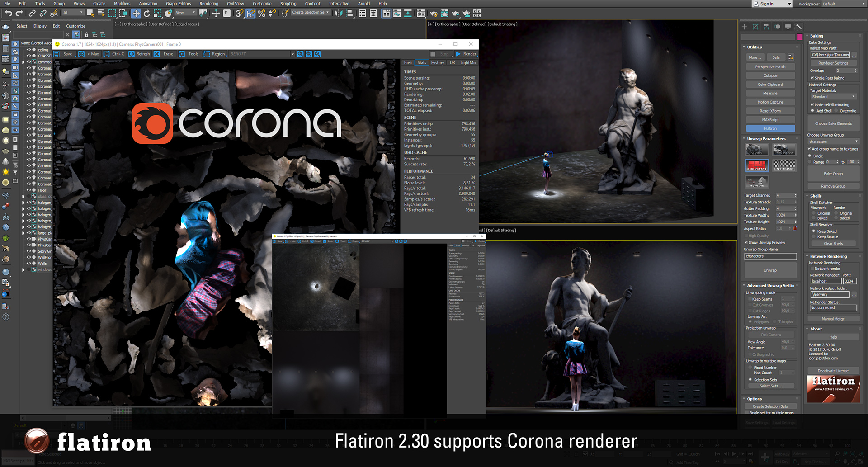Select the Keep Source radio button
The image size is (868, 467).
(x=814, y=236)
